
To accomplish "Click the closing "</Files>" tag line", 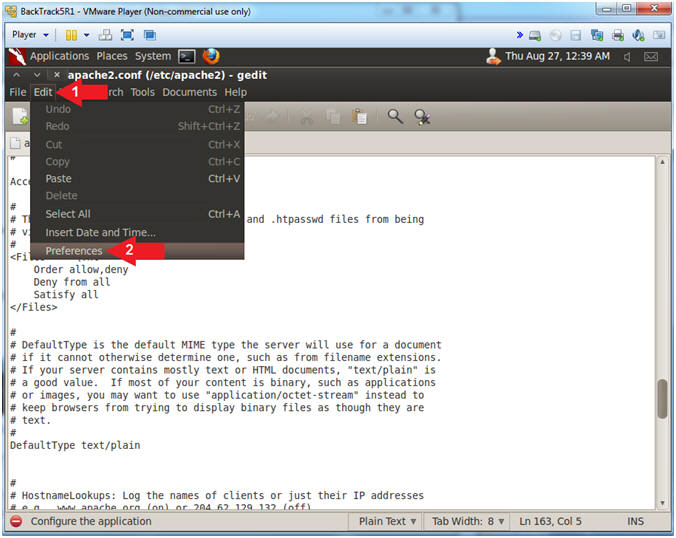I will [34, 307].
